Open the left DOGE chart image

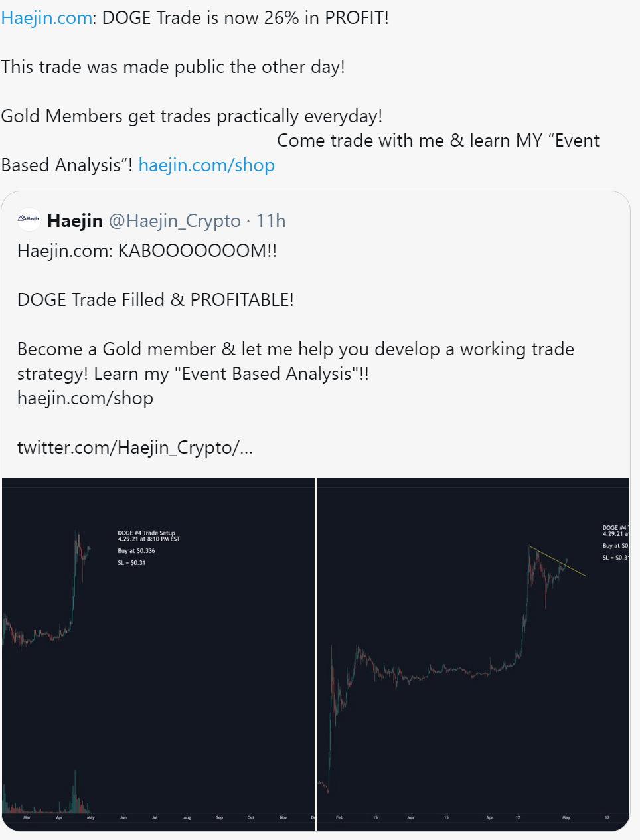(158, 654)
